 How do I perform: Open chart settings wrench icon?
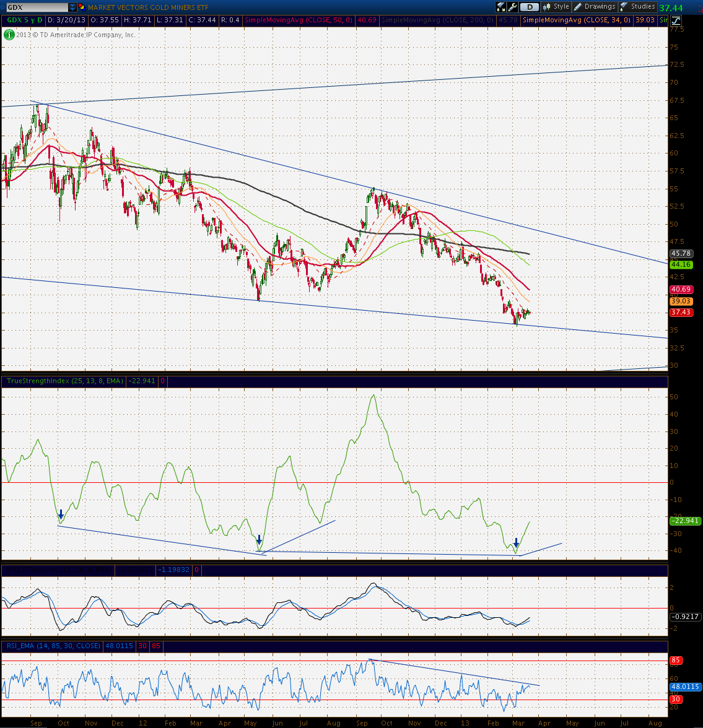coord(512,7)
